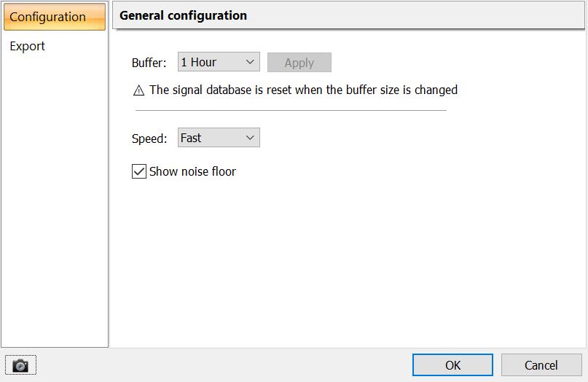Image resolution: width=588 pixels, height=382 pixels.
Task: Open the Buffer dropdown
Action: coord(219,63)
